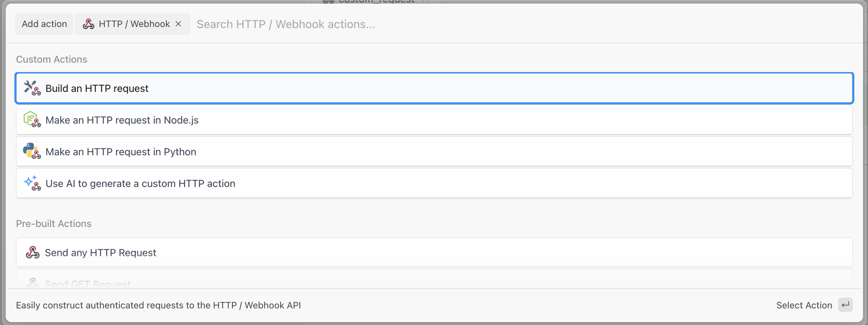Click webhook icon next to Send any HTTP Request
This screenshot has height=325, width=868.
point(32,253)
